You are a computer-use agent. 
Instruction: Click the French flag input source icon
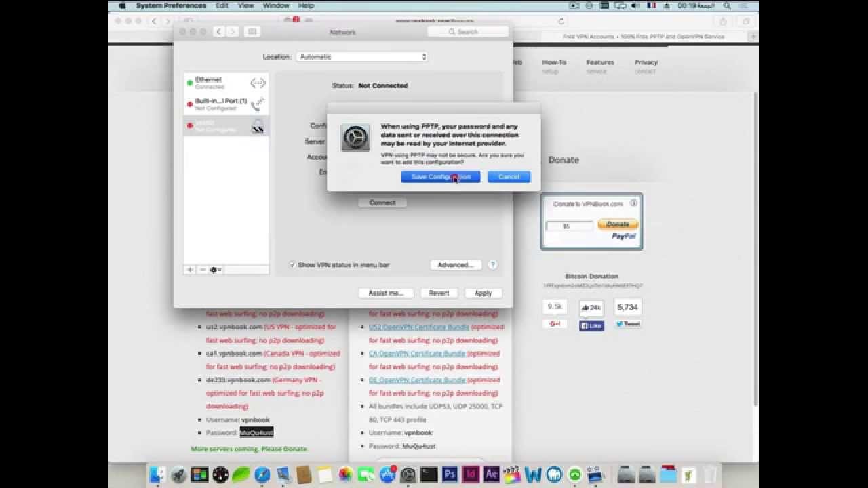click(651, 5)
